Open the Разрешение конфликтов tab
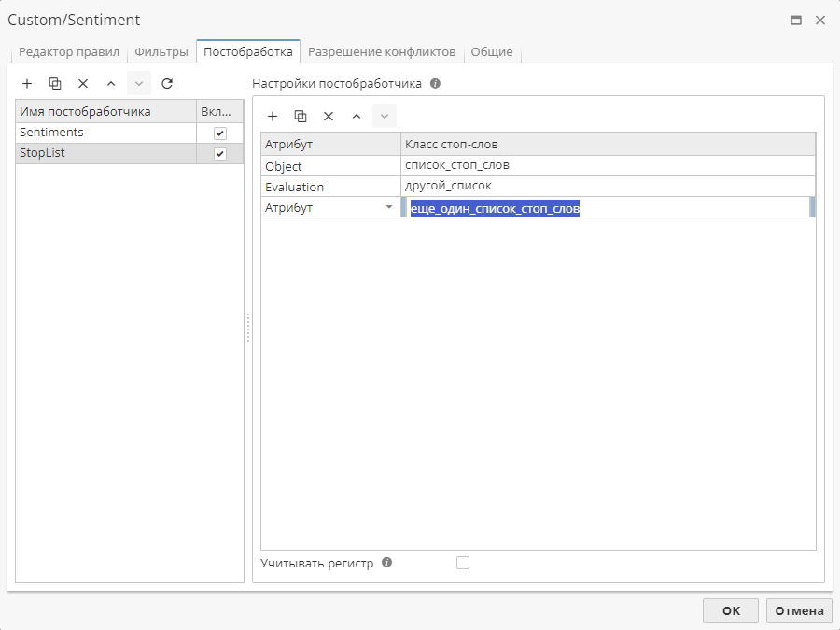Image resolution: width=840 pixels, height=630 pixels. coord(382,52)
